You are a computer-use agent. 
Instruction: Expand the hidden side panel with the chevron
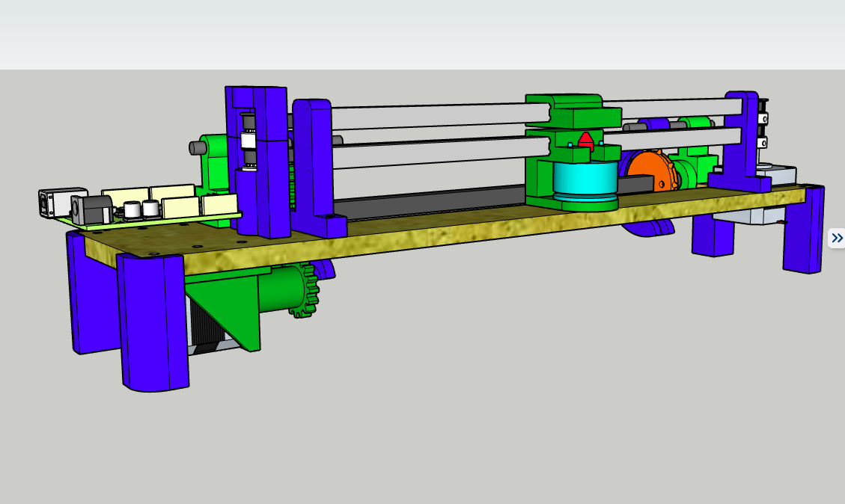tap(837, 238)
